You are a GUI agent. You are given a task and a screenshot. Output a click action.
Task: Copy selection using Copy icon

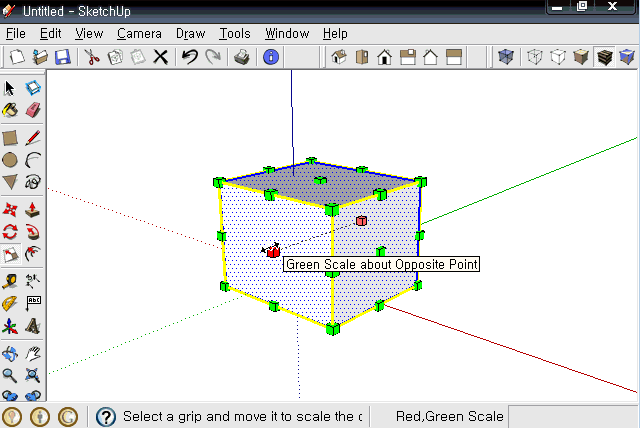coord(115,57)
